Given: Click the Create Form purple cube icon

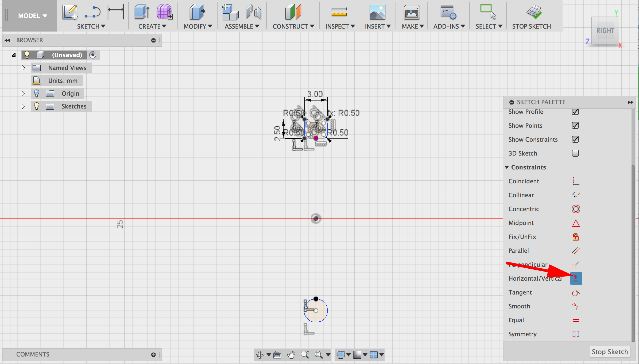Looking at the screenshot, I should point(165,12).
